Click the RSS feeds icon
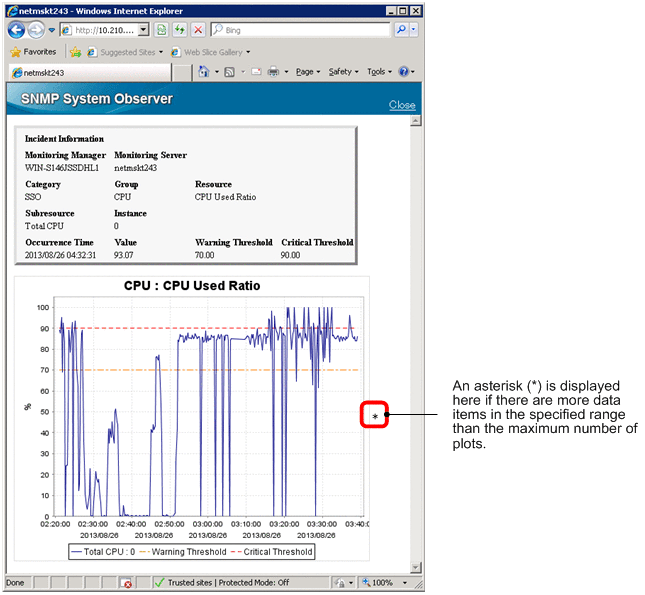This screenshot has height=595, width=645. click(230, 72)
